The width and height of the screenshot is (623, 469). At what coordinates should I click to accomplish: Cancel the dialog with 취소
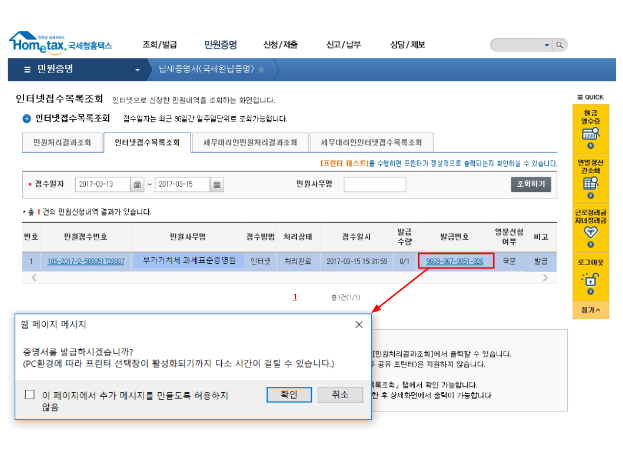coord(340,395)
